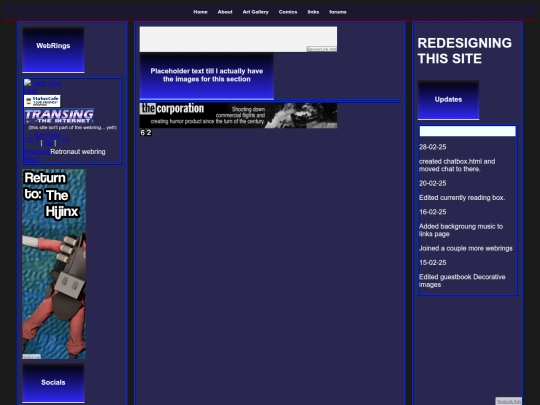Image resolution: width=540 pixels, height=405 pixels.
Task: Click the Socials heading box
Action: 53,383
